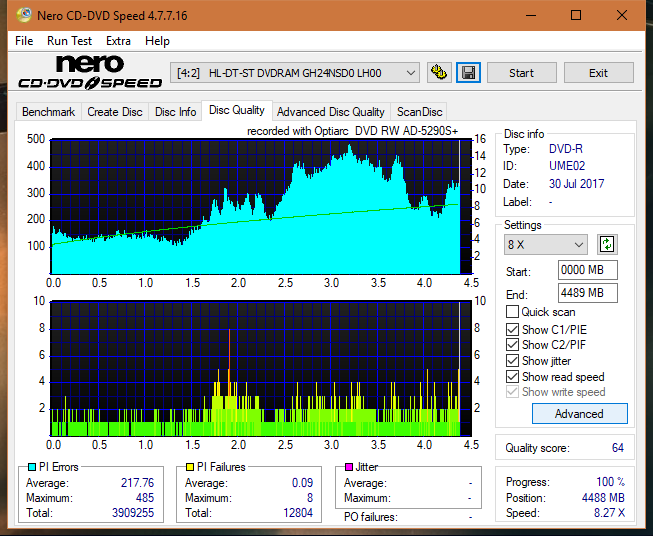
Task: Toggle the Show C2/PIF checkbox
Action: pos(512,344)
